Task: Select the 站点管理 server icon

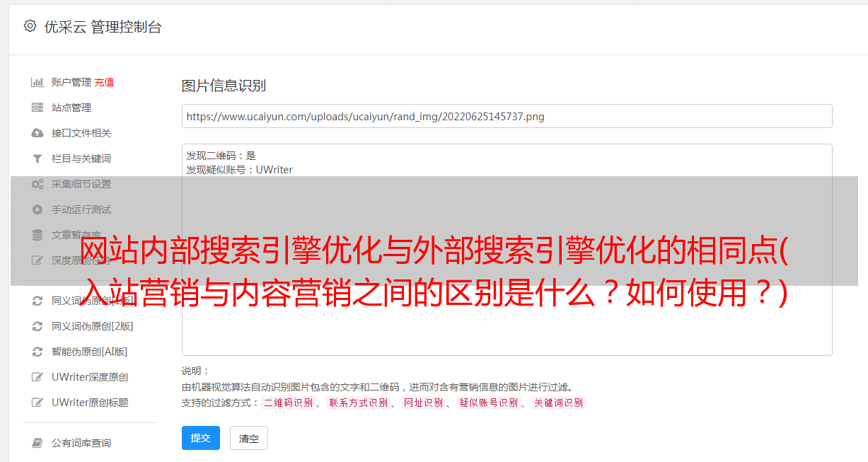Action: click(37, 108)
